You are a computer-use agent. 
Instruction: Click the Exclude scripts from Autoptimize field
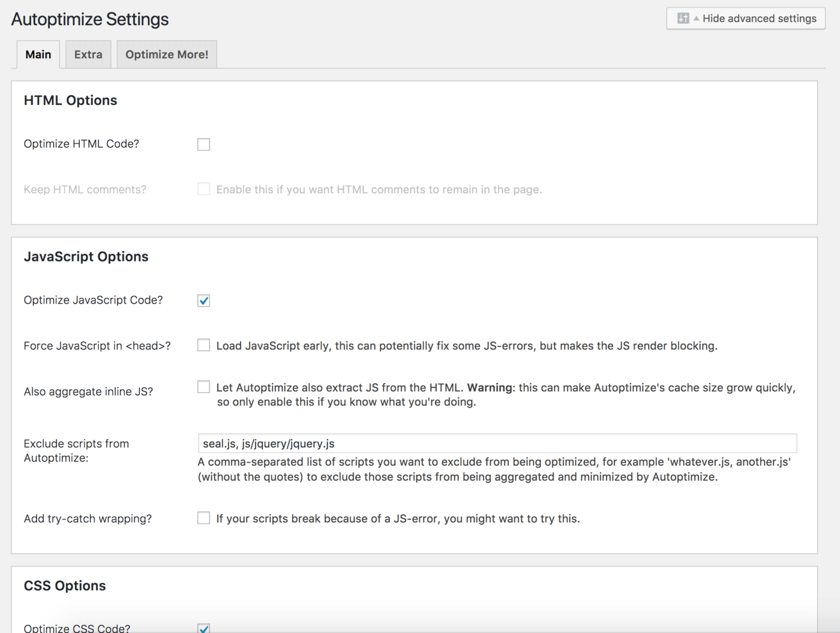497,443
